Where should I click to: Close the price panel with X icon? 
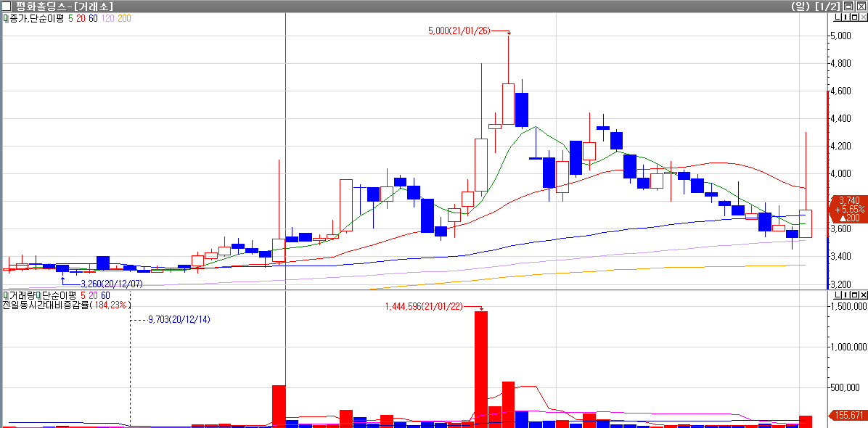pyautogui.click(x=862, y=17)
